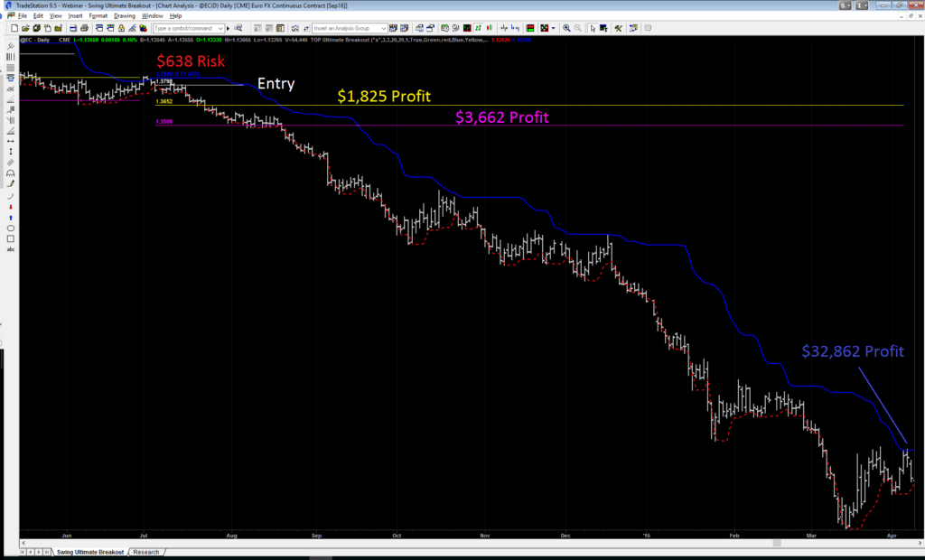925x560 pixels.
Task: Click the $32,862 Profit annotation text
Action: 853,351
